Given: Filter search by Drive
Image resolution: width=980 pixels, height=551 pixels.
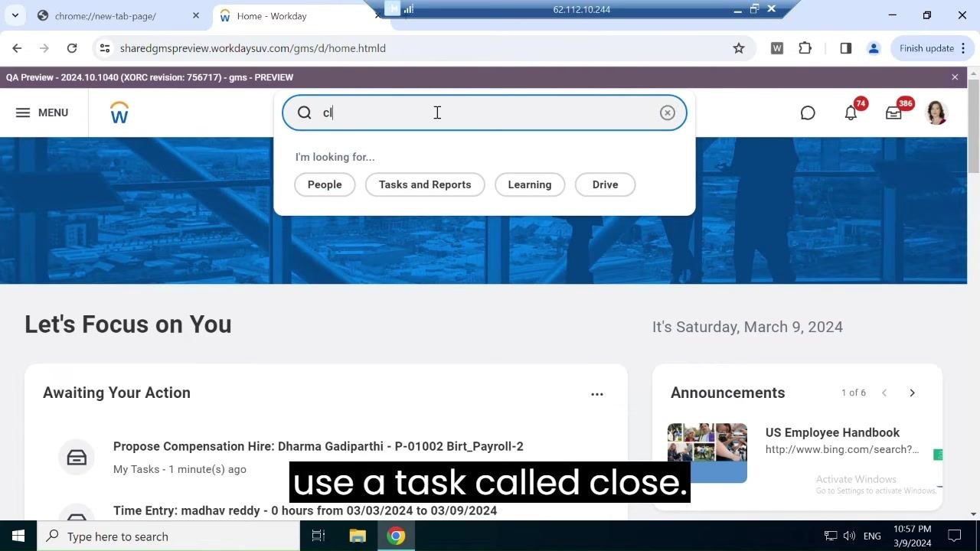Looking at the screenshot, I should click(605, 184).
